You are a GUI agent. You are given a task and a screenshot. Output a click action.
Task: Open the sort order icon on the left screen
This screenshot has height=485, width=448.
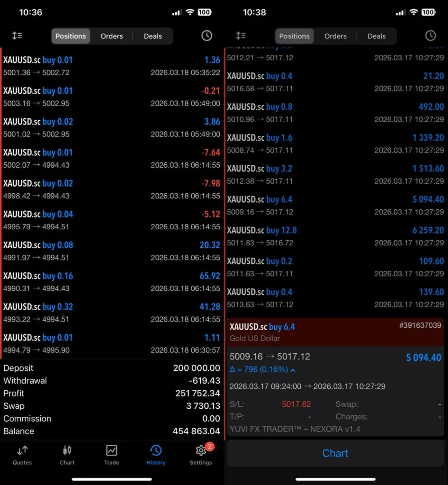[17, 36]
